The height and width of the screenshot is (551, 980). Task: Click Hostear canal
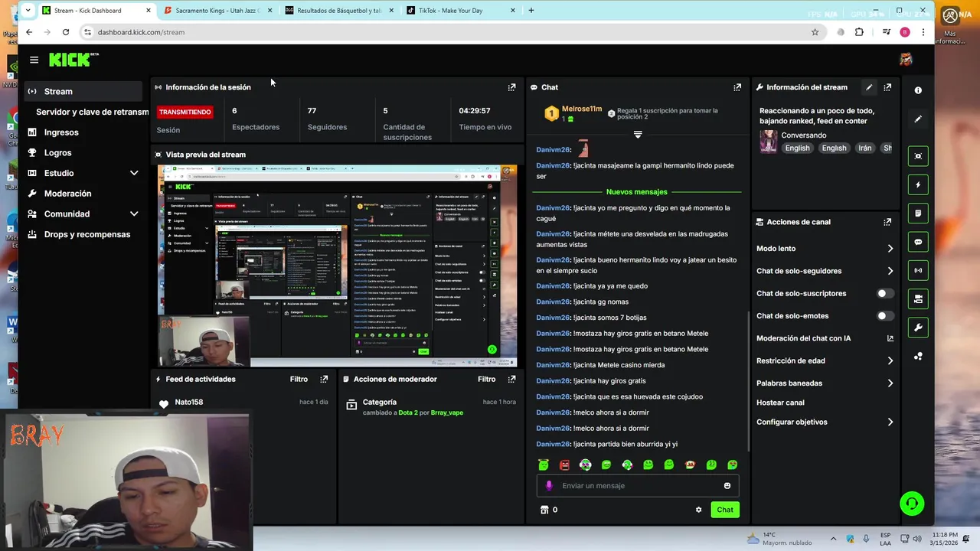click(x=780, y=403)
